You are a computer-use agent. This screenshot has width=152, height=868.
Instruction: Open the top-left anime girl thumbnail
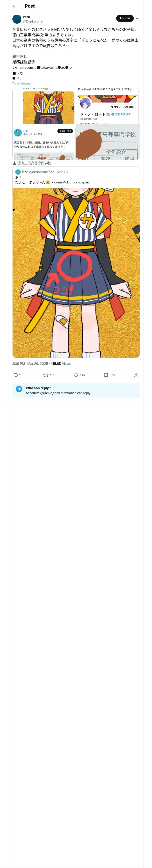click(x=44, y=106)
